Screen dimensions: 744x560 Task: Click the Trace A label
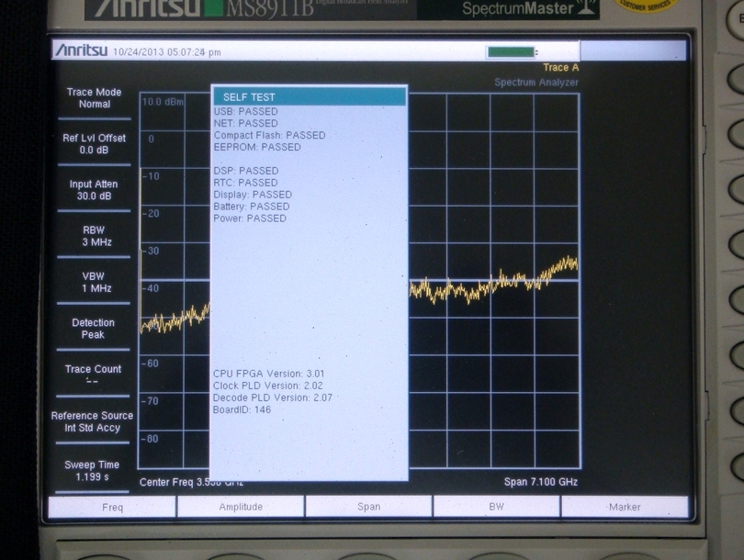point(561,67)
